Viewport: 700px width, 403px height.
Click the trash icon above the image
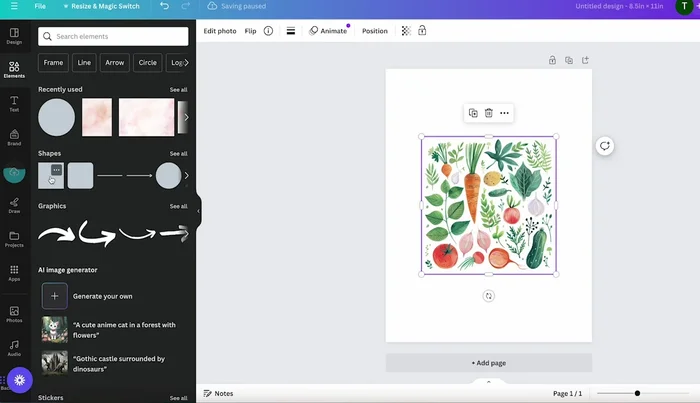[x=489, y=113]
